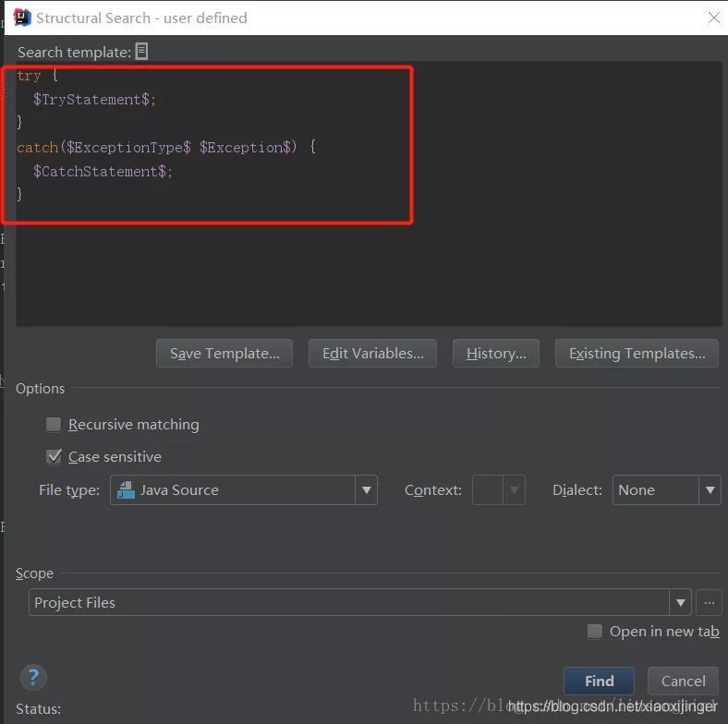Click the Find button
The width and height of the screenshot is (728, 724).
pyautogui.click(x=599, y=681)
